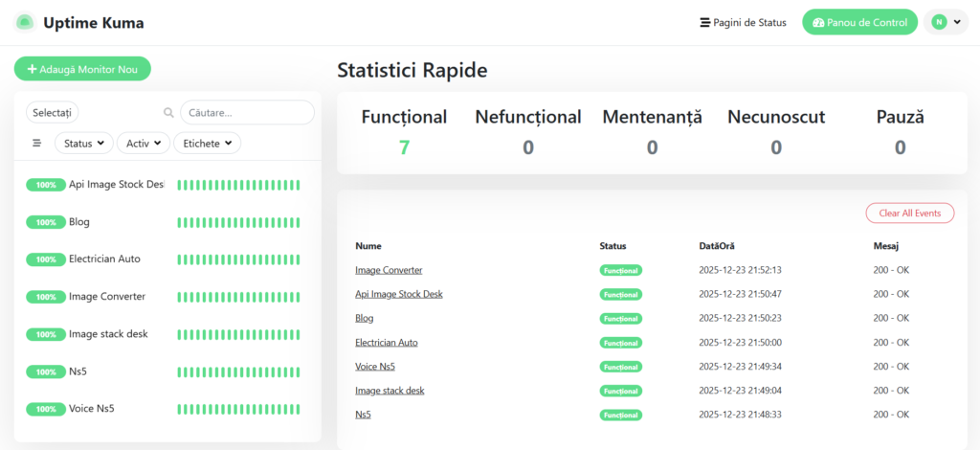This screenshot has height=450, width=980.
Task: Open Electrician Auto event link
Action: coord(387,343)
